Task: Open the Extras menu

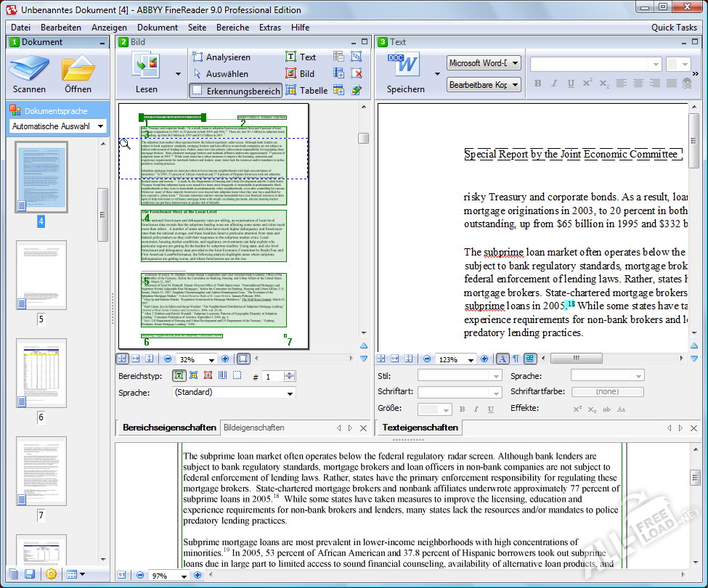Action: 270,27
